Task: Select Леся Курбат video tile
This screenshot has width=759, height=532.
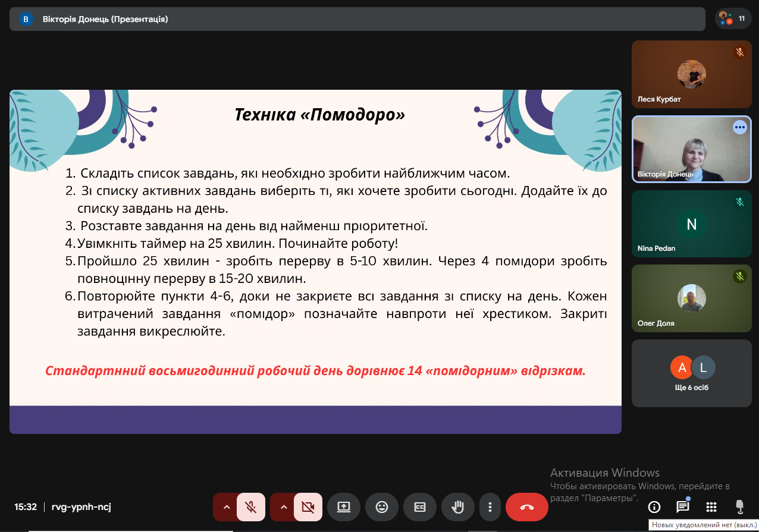Action: click(x=691, y=74)
